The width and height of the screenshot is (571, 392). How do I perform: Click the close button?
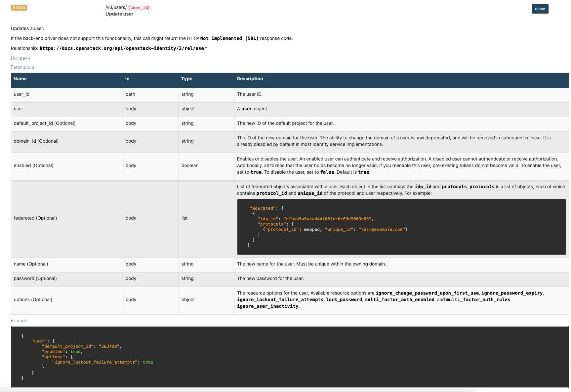pyautogui.click(x=540, y=9)
